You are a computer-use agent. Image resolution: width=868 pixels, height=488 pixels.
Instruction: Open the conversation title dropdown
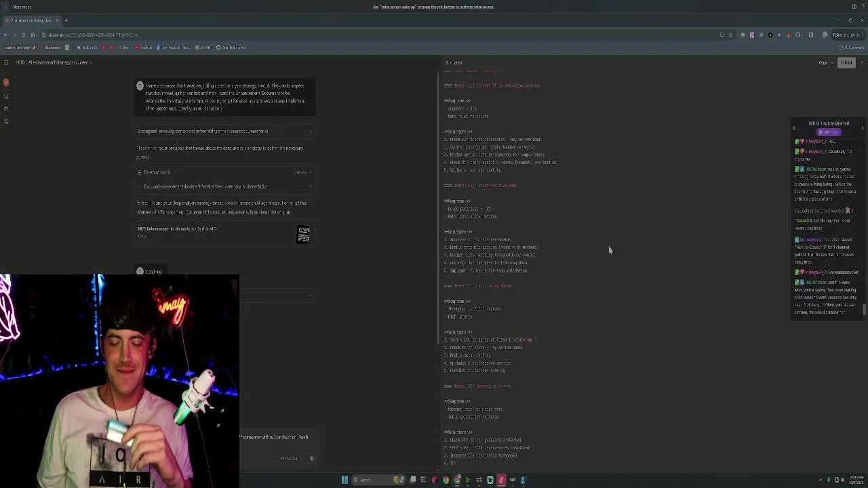pos(91,62)
